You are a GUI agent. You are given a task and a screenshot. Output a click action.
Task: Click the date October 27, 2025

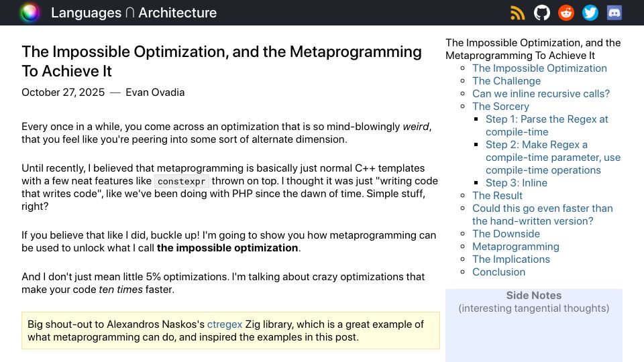63,93
